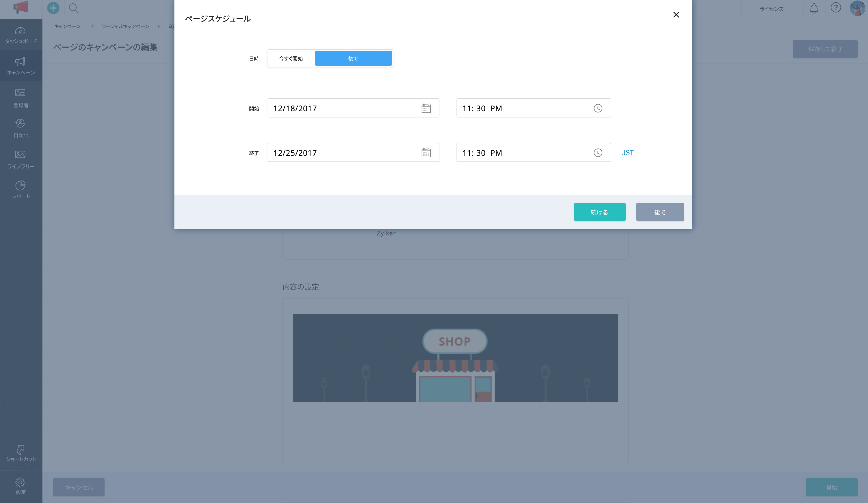
Task: Open the ライセンス link
Action: 771,9
